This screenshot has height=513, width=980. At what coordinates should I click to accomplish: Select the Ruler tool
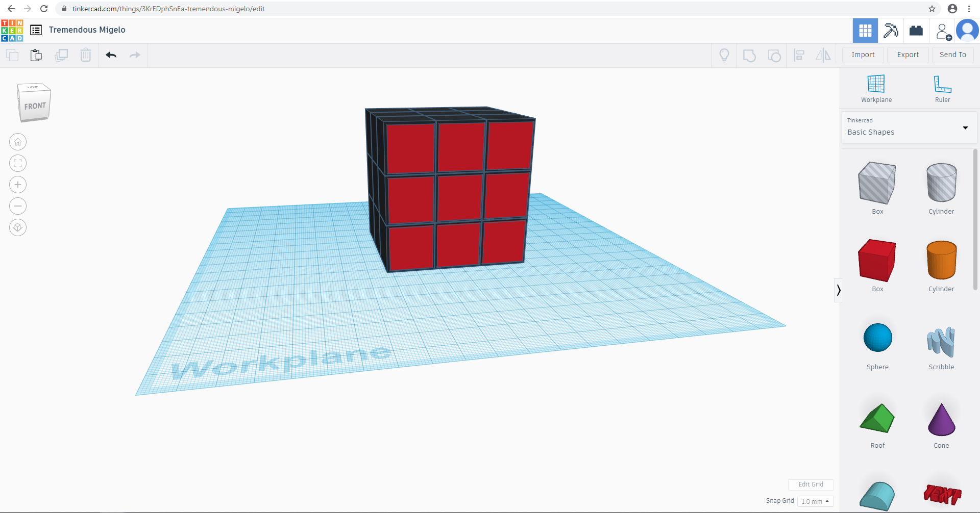pos(942,89)
